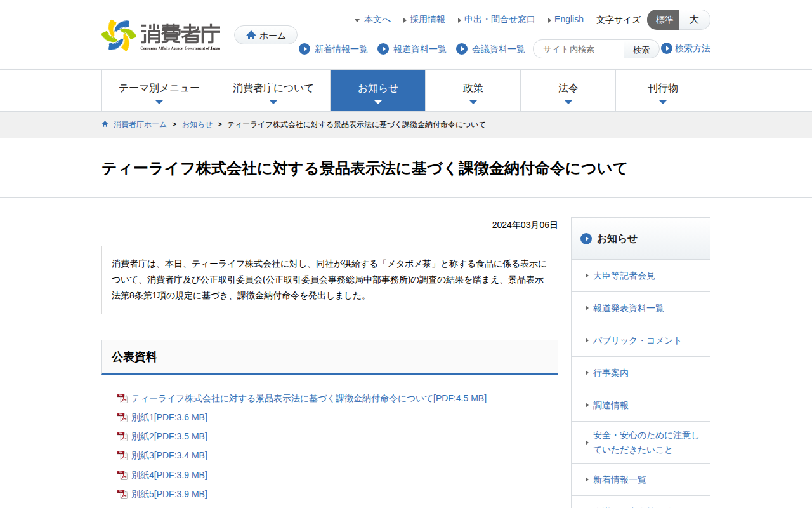Click the PDF icon next to 別紙4
The image size is (812, 508).
[122, 476]
